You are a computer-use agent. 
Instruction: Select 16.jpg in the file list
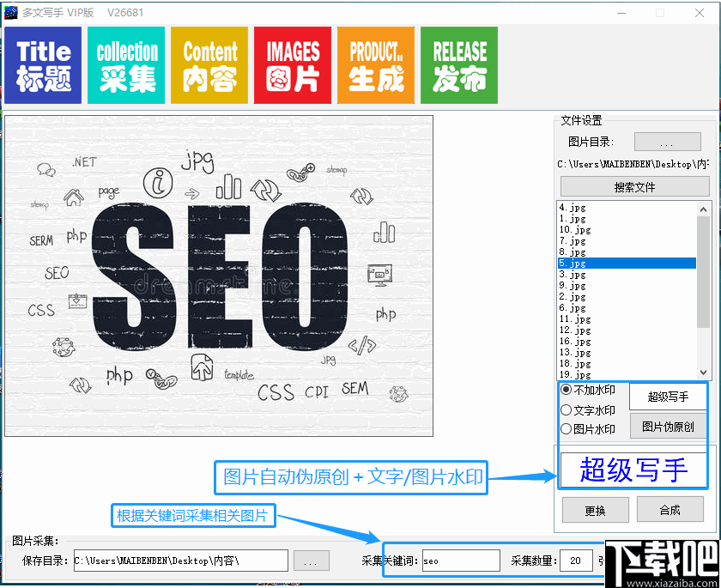point(627,341)
